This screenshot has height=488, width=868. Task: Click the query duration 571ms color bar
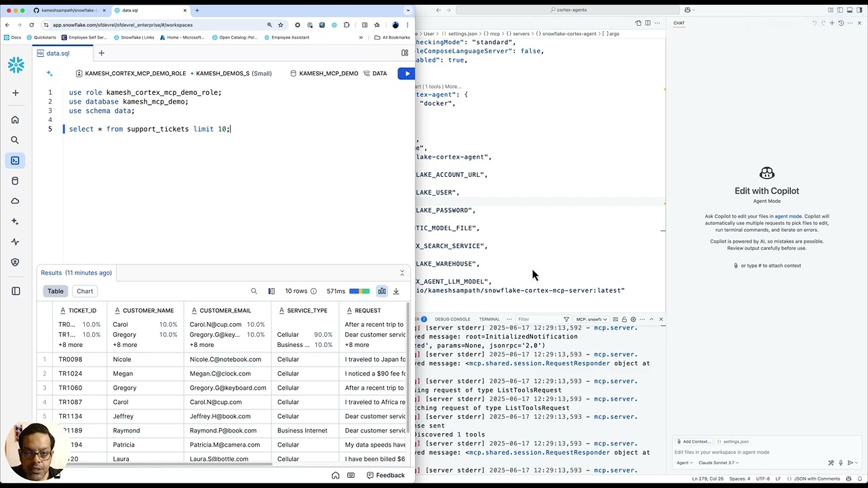click(359, 291)
